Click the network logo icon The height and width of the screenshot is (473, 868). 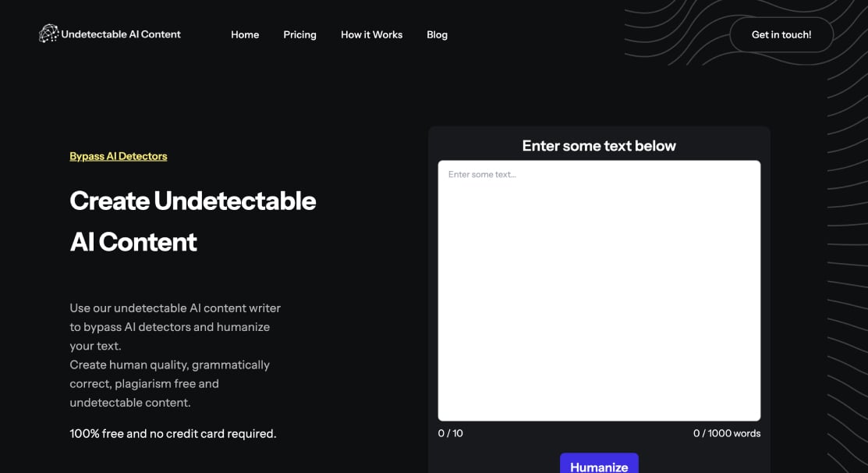tap(48, 34)
